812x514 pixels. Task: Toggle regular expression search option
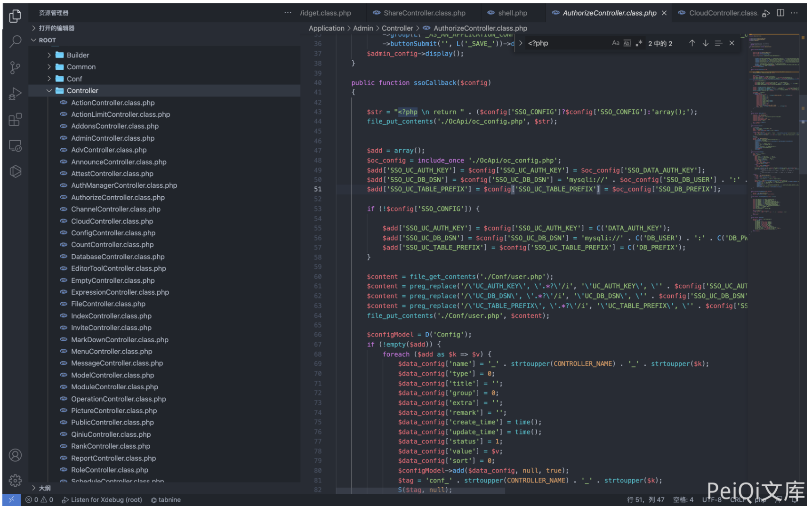click(x=639, y=43)
